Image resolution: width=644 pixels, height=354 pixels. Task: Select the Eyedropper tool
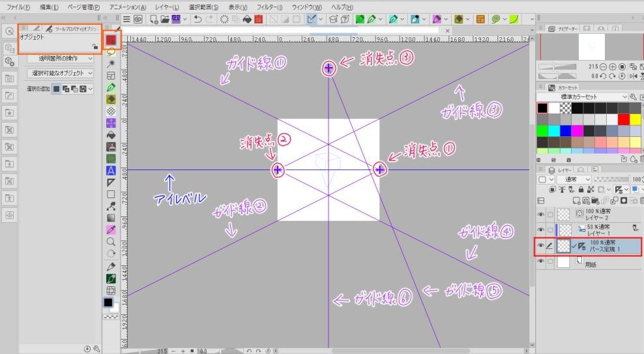(x=111, y=229)
